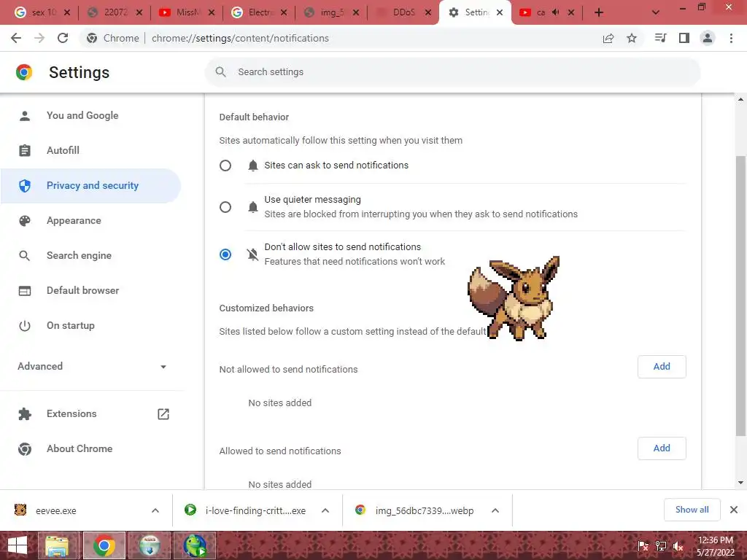
Task: Open Privacy and security section
Action: pos(90,186)
